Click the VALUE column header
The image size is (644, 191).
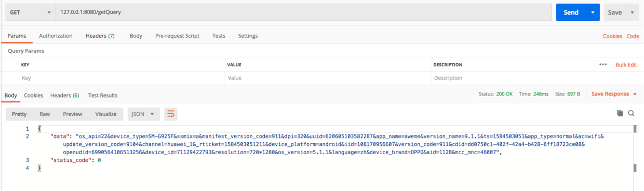pyautogui.click(x=234, y=65)
